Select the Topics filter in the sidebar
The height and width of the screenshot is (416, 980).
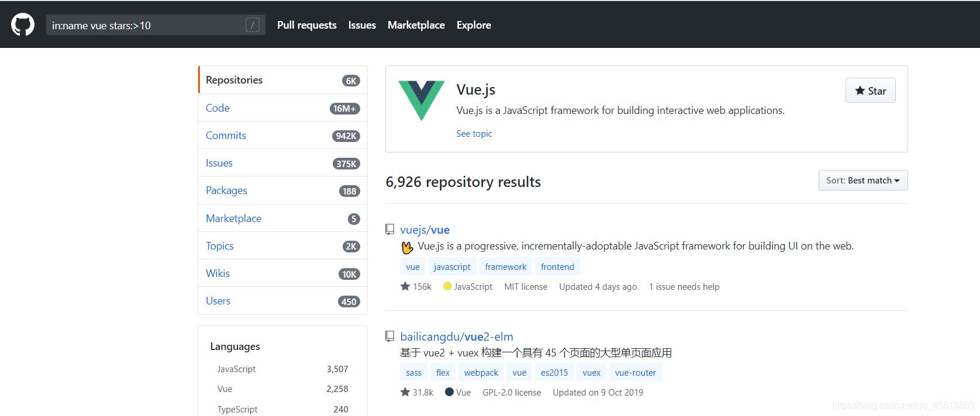click(283, 246)
